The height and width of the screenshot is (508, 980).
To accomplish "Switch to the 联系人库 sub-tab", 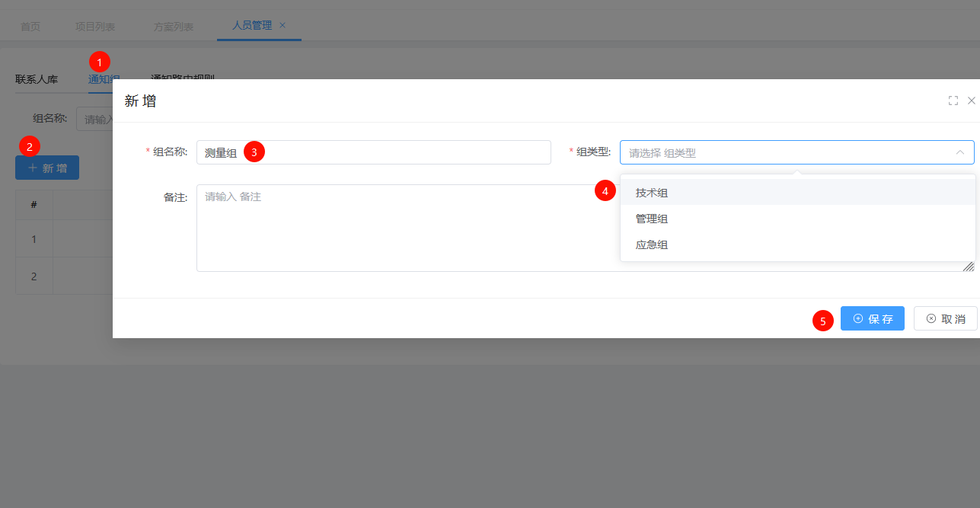I will 37,79.
